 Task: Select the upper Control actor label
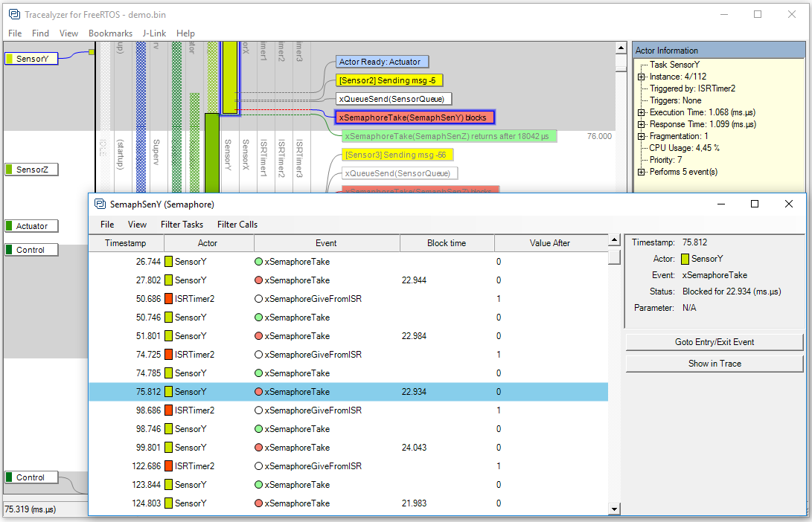31,250
